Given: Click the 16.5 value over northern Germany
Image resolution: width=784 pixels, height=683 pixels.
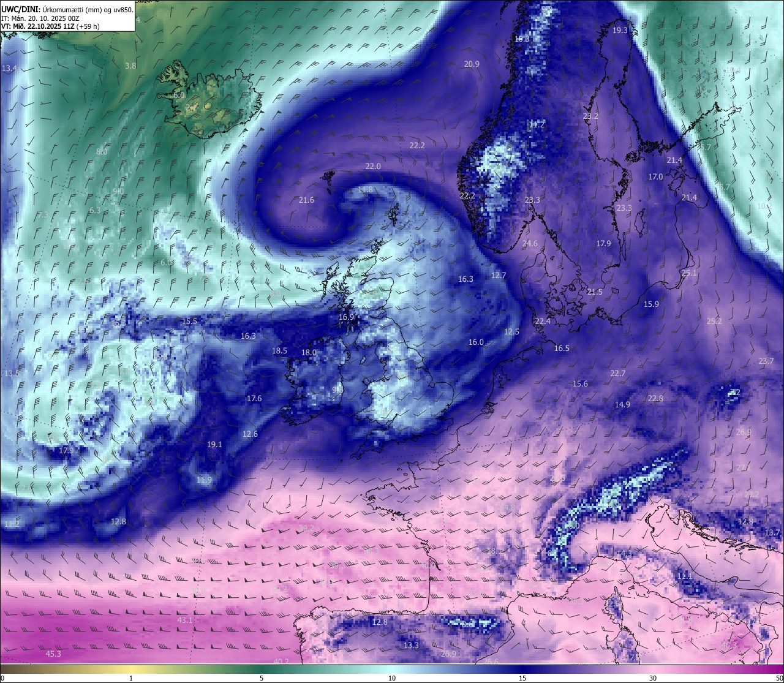Looking at the screenshot, I should [562, 348].
